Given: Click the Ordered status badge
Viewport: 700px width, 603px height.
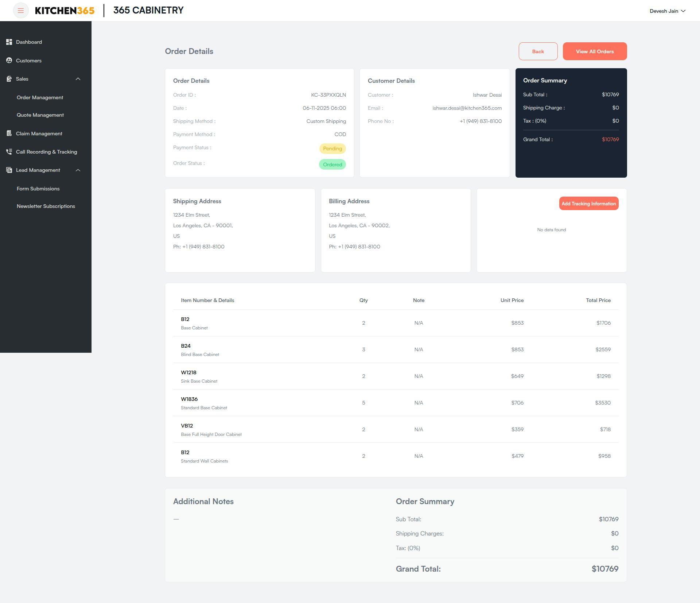Looking at the screenshot, I should pyautogui.click(x=332, y=165).
